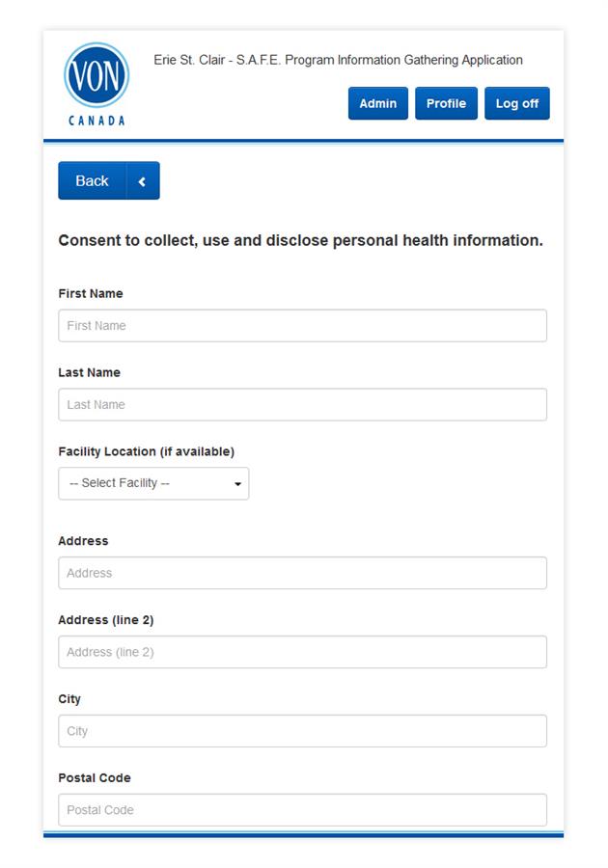Click the application title text in header
This screenshot has height=868, width=608.
click(338, 60)
